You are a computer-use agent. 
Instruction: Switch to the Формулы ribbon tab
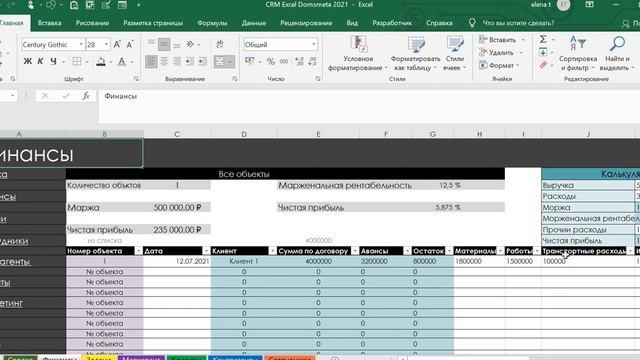click(212, 23)
